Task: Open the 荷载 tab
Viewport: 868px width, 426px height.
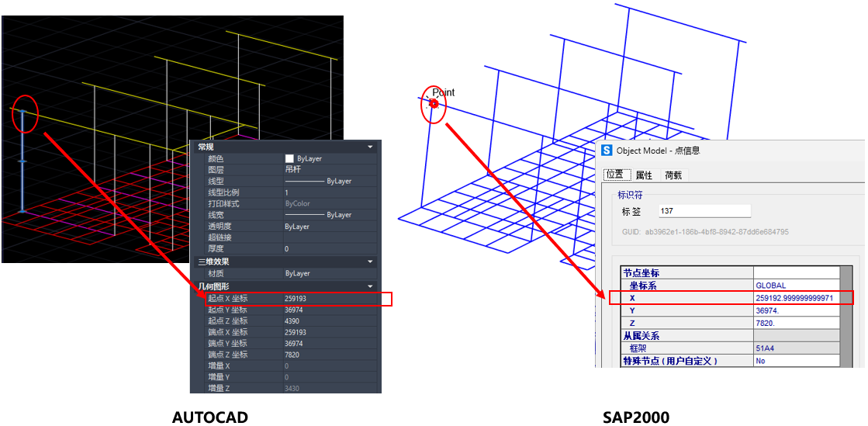Action: pyautogui.click(x=673, y=175)
